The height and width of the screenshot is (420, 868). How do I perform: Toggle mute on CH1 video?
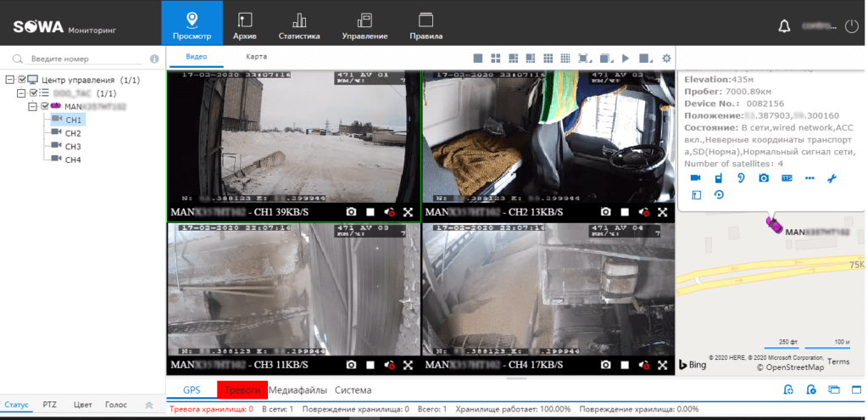point(389,211)
